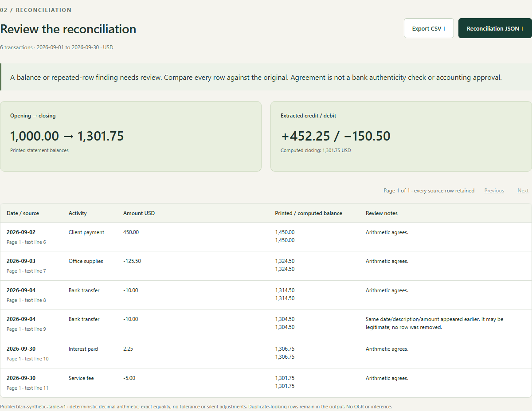Viewport: 532px width, 411px height.
Task: Click the 6 transactions date range subtitle
Action: pos(57,47)
